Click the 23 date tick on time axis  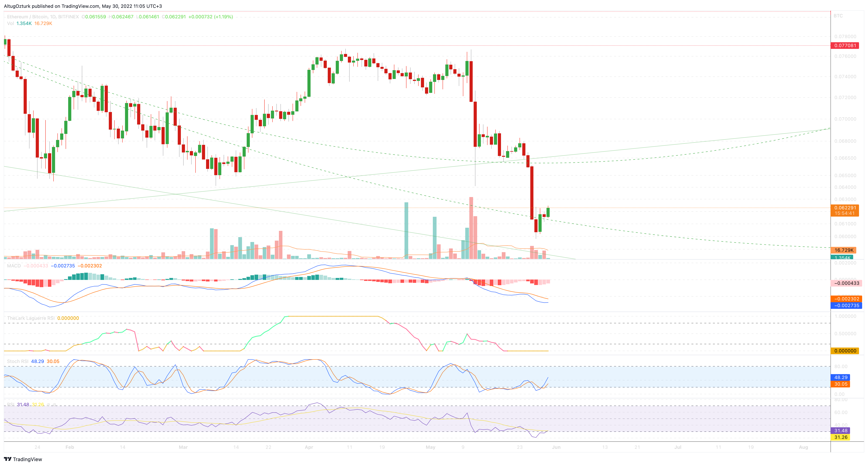coord(520,447)
